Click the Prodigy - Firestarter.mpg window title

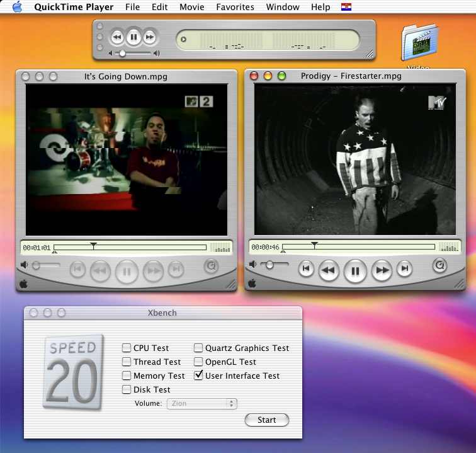pyautogui.click(x=351, y=76)
